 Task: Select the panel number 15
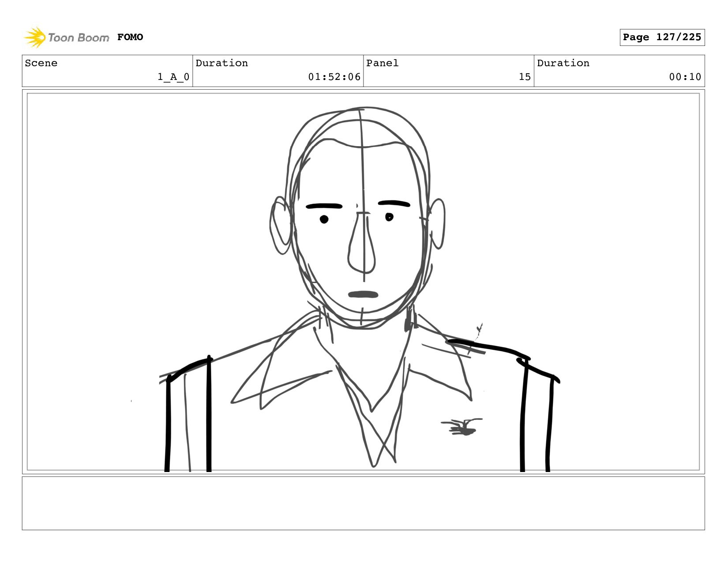tap(525, 77)
